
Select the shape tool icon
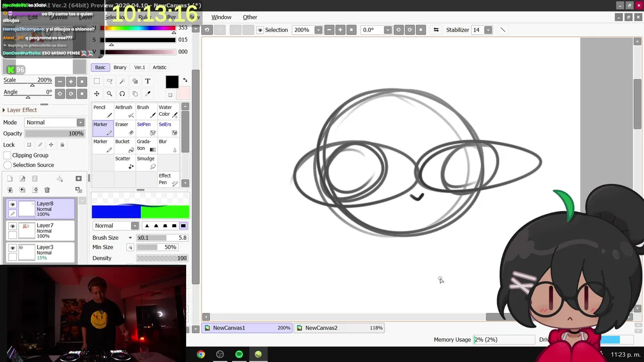coord(135,81)
